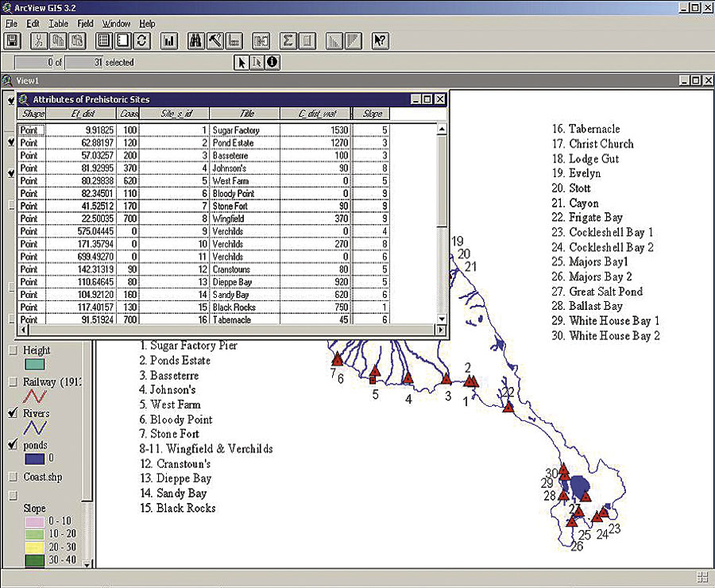This screenshot has height=588, width=715.
Task: Click the red site marker above map label 4
Action: [x=408, y=377]
